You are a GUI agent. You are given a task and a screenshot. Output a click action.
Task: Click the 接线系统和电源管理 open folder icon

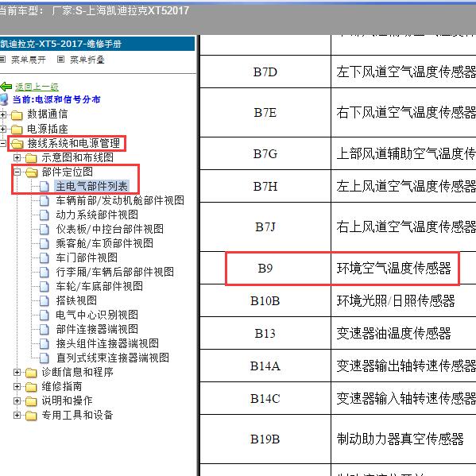tap(17, 144)
